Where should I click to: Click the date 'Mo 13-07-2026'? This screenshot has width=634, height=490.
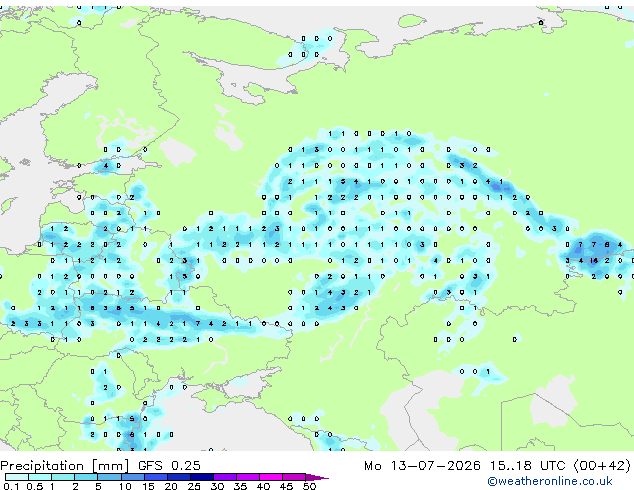pos(422,466)
